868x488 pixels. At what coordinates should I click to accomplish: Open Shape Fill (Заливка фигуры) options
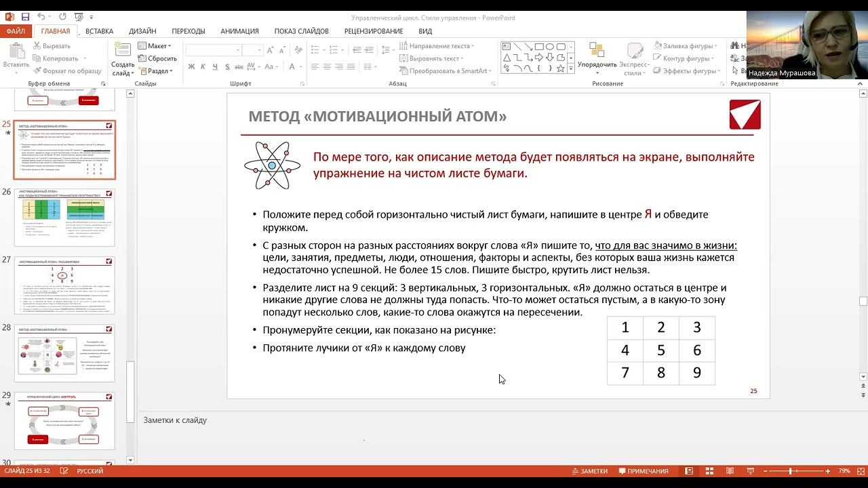[685, 46]
